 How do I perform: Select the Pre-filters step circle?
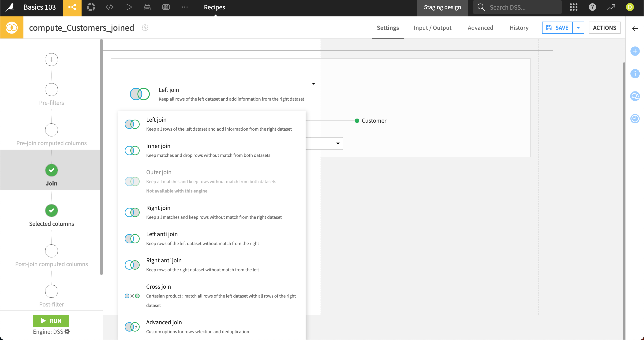coord(52,90)
